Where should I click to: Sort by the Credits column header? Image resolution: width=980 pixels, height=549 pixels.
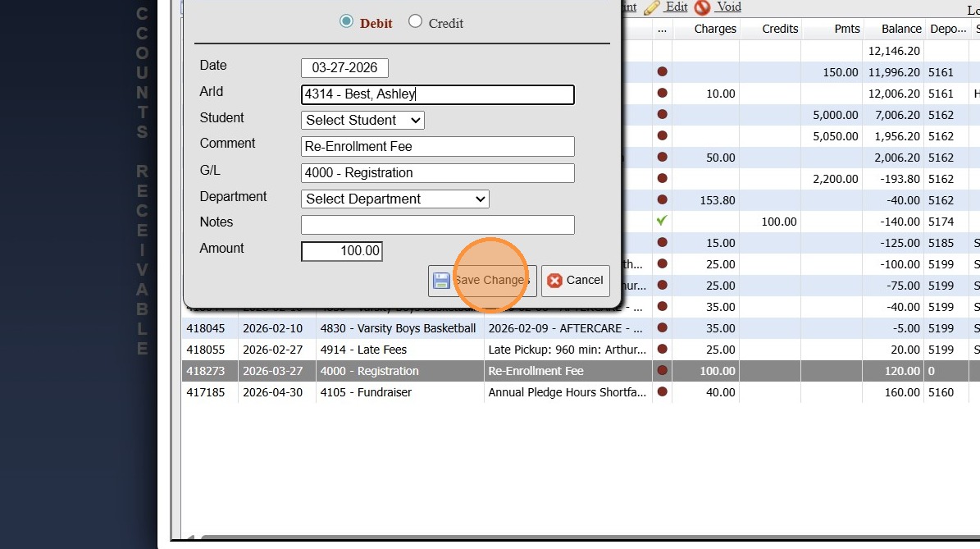click(x=780, y=29)
